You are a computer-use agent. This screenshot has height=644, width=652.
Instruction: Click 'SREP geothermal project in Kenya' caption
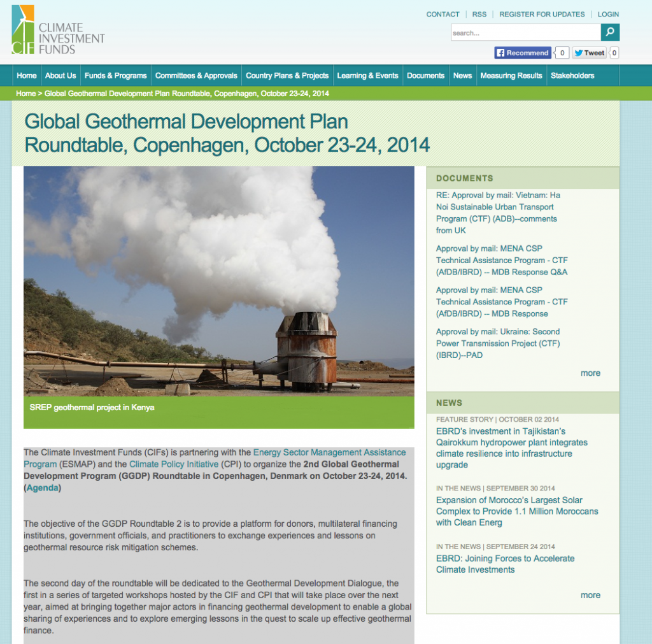click(92, 407)
